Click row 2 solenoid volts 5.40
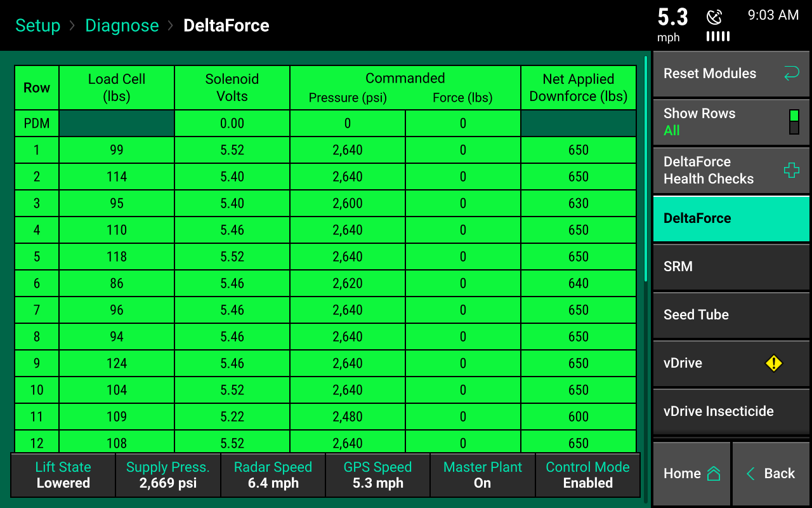 point(232,177)
